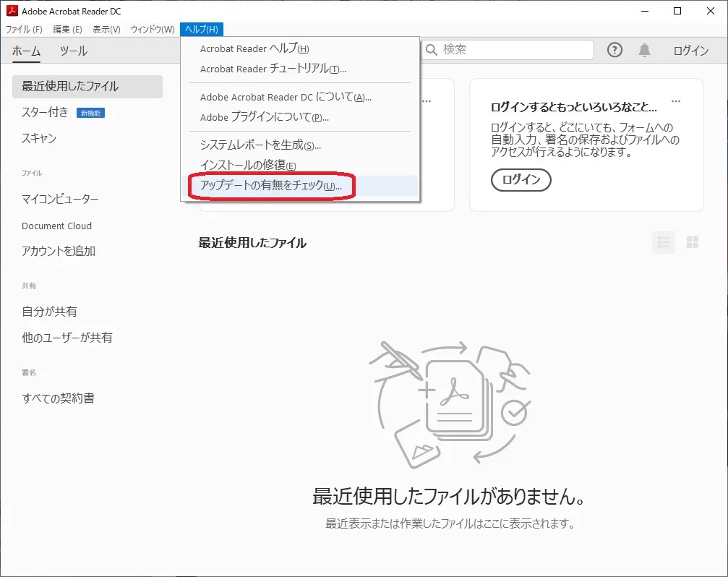Click アカウントを追加 in sidebar
Viewport: 728px width, 577px height.
pyautogui.click(x=59, y=251)
